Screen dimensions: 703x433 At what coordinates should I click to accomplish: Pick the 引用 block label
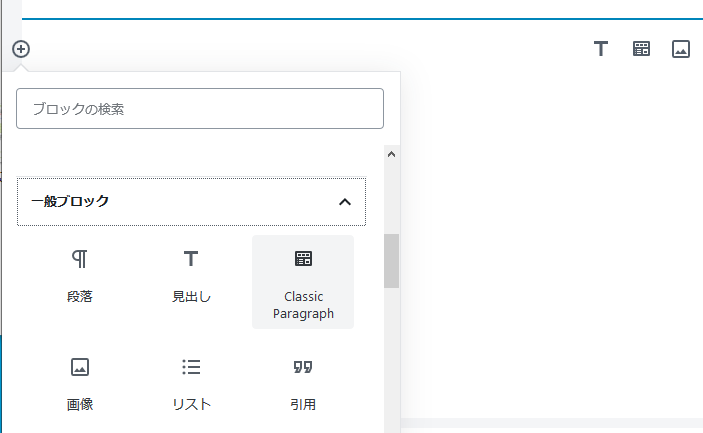pos(303,405)
